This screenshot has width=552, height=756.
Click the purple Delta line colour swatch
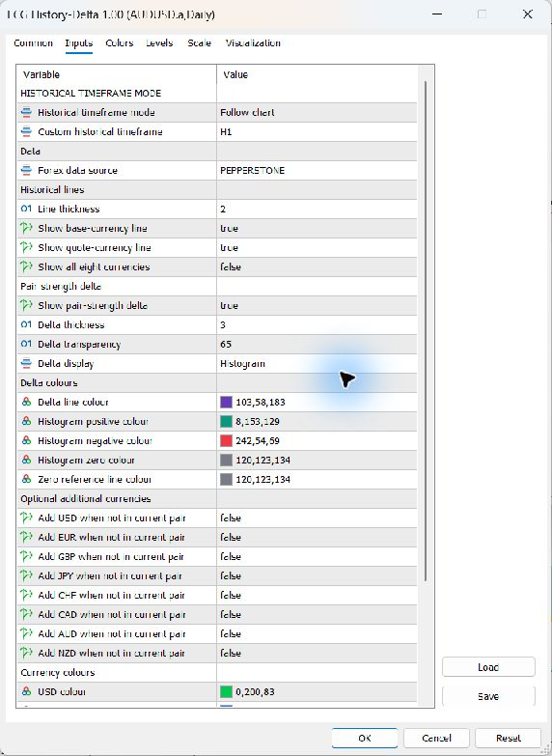pos(226,402)
